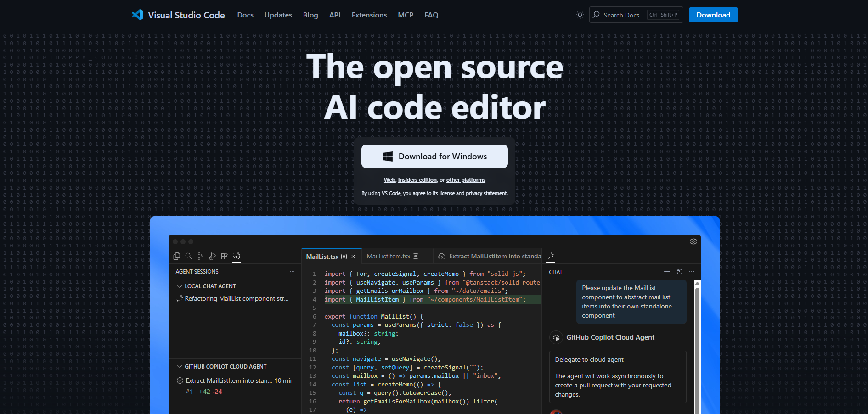Open the Updates menu item
Viewport: 868px width, 414px height.
click(x=278, y=15)
